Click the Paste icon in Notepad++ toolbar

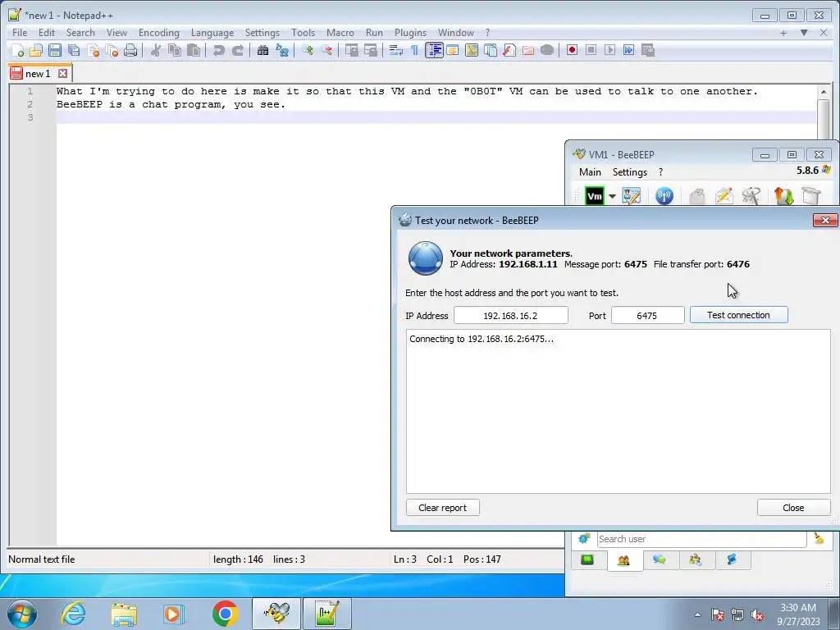tap(194, 50)
